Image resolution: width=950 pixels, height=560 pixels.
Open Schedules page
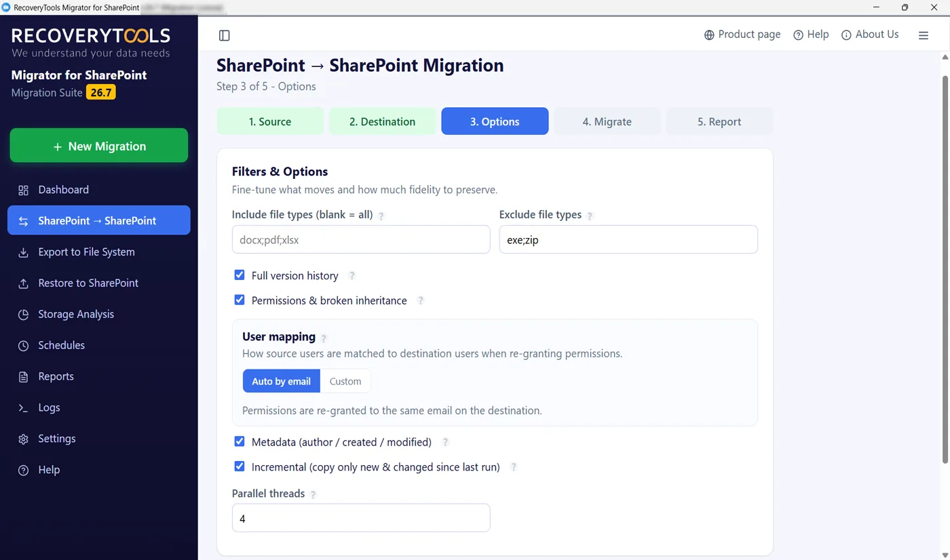tap(99, 346)
